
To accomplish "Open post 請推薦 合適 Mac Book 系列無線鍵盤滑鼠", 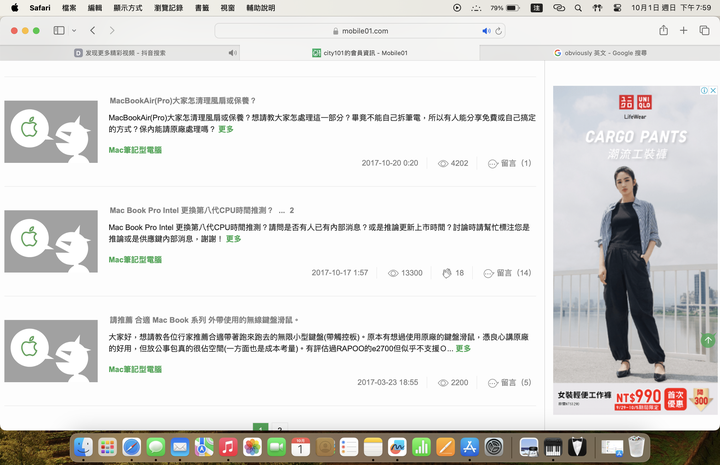I will (203, 320).
